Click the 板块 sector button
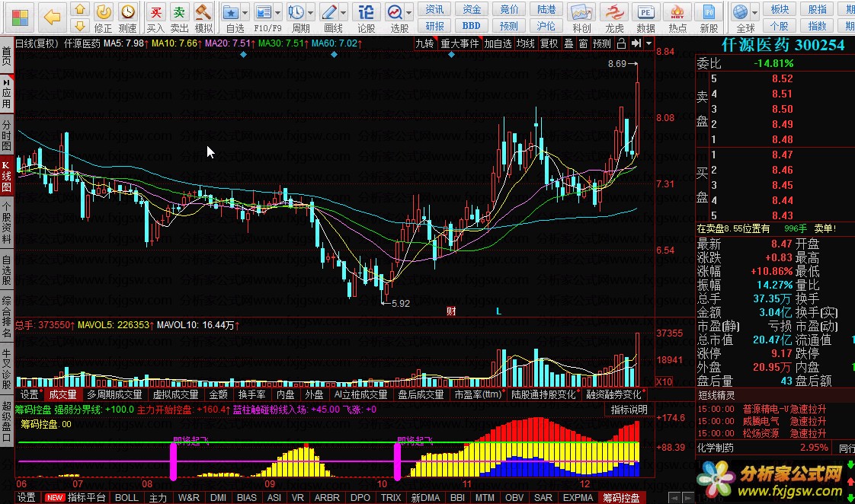The width and height of the screenshot is (855, 504). point(780,9)
